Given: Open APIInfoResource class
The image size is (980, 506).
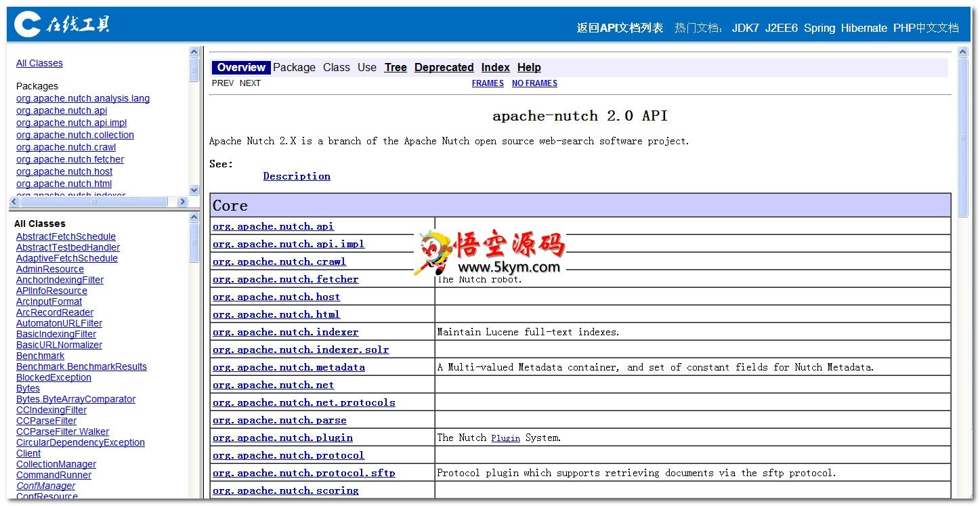Looking at the screenshot, I should pos(51,291).
